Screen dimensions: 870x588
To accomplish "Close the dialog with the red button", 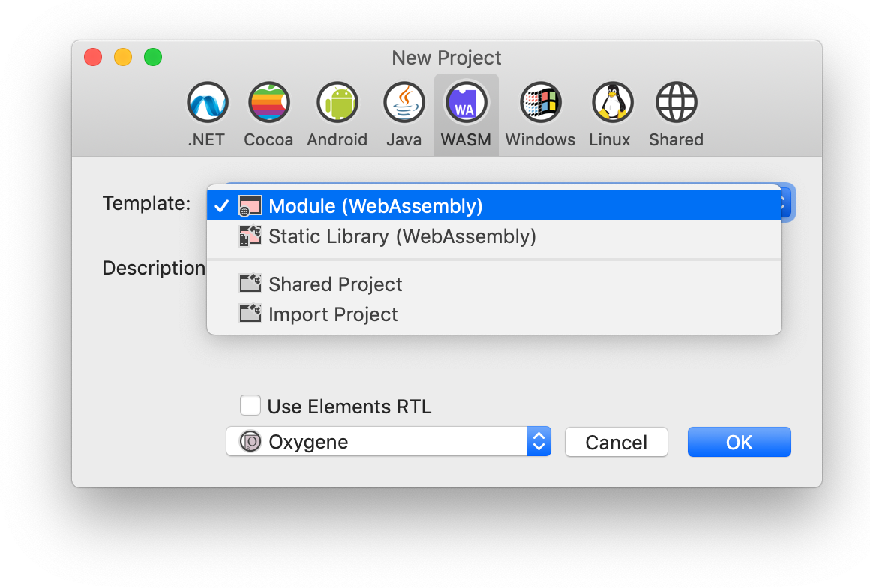I will point(93,57).
